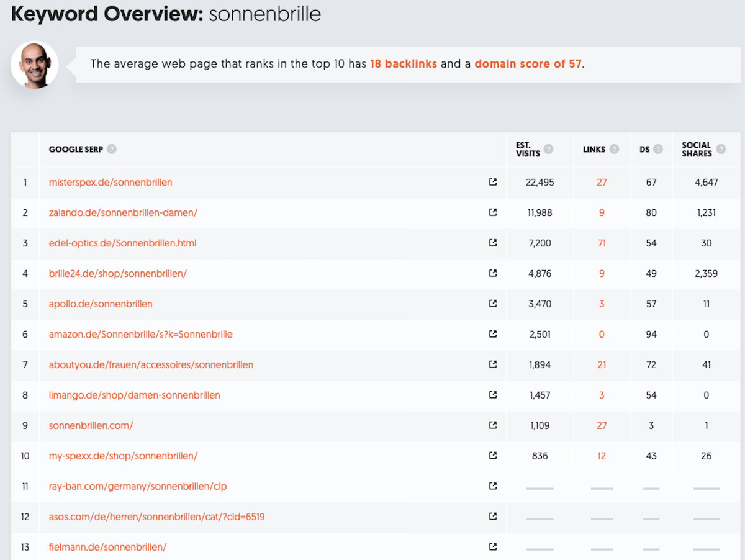Viewport: 745px width, 560px height.
Task: View 9 backlinks for zalando.de
Action: [602, 213]
